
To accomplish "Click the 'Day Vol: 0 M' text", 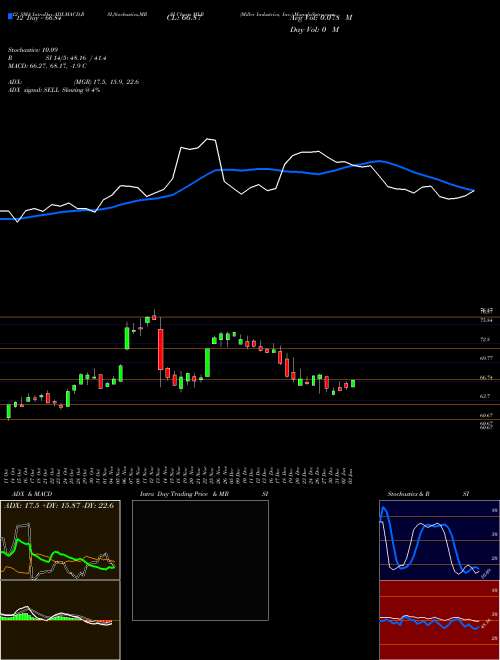I will [314, 29].
